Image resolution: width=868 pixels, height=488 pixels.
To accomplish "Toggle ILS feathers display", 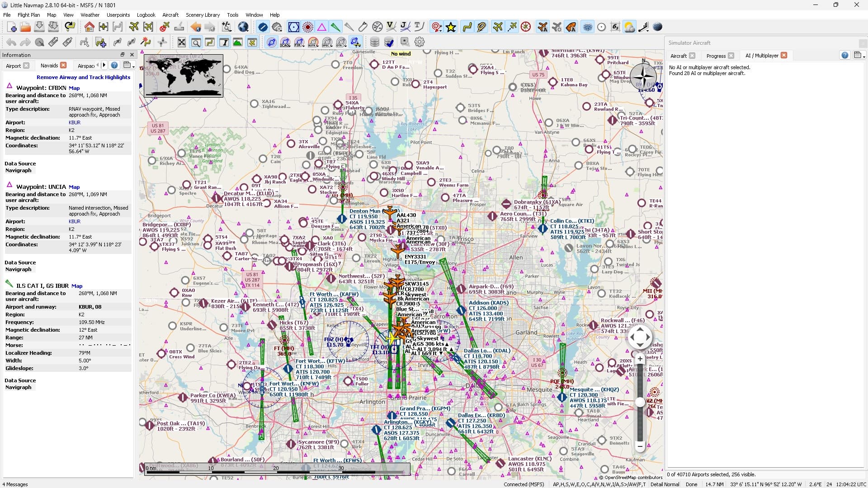I will (335, 27).
